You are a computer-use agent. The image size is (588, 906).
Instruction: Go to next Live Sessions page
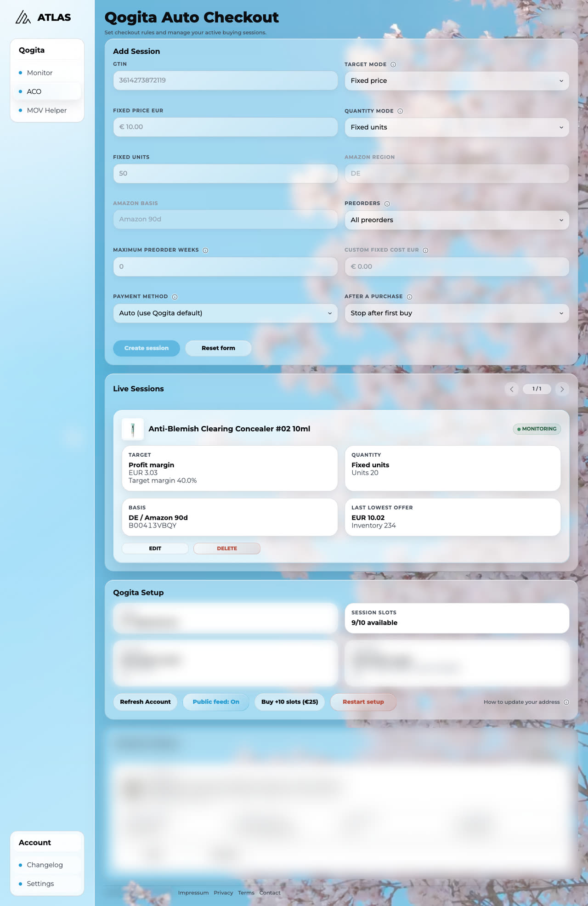point(562,389)
